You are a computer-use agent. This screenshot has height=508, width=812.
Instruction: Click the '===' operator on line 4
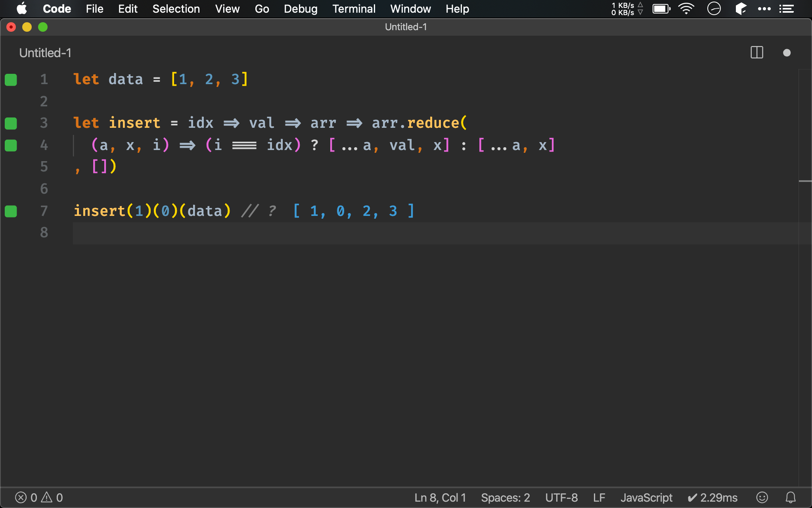click(244, 146)
